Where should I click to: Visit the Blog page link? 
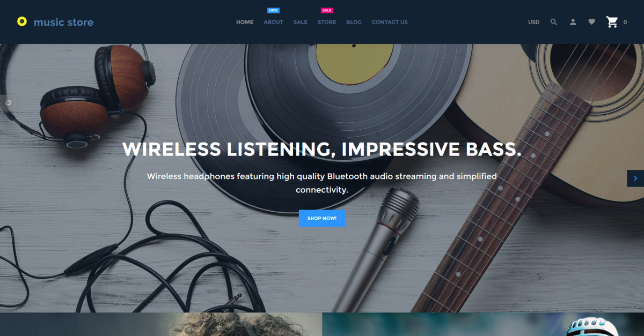pyautogui.click(x=354, y=22)
